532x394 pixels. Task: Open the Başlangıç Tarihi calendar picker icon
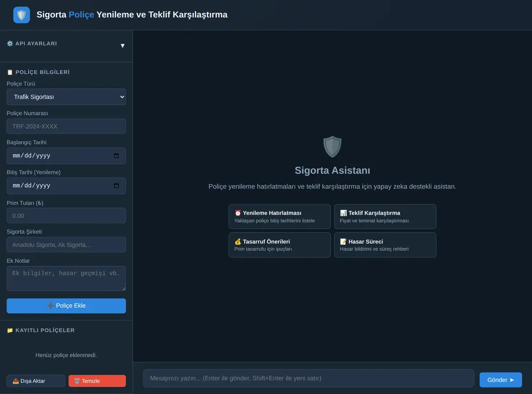(116, 156)
